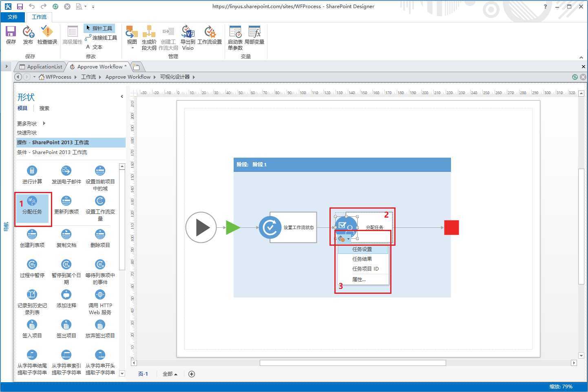Choose 任务结果 from the context menu

(363, 259)
